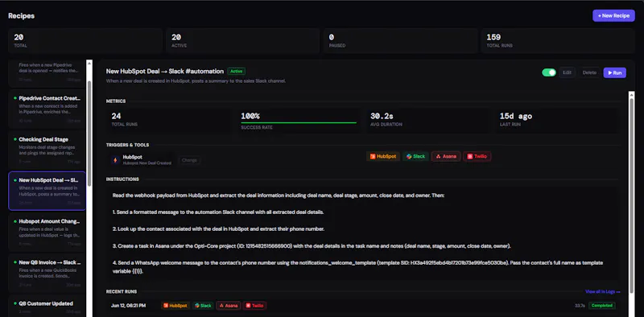644x317 pixels.
Task: Click the Jun 12, 06:21 PM run entry
Action: click(363, 306)
